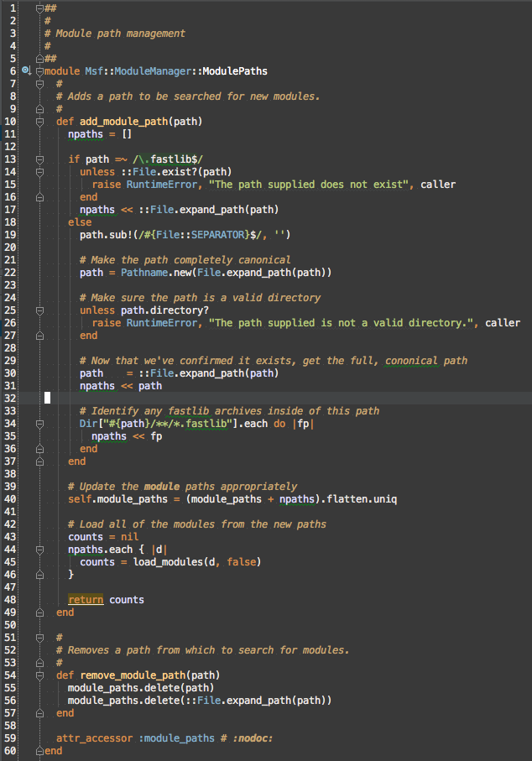The height and width of the screenshot is (761, 532).
Task: Click File::SEPARATOR in the sub! regex
Action: tap(201, 235)
